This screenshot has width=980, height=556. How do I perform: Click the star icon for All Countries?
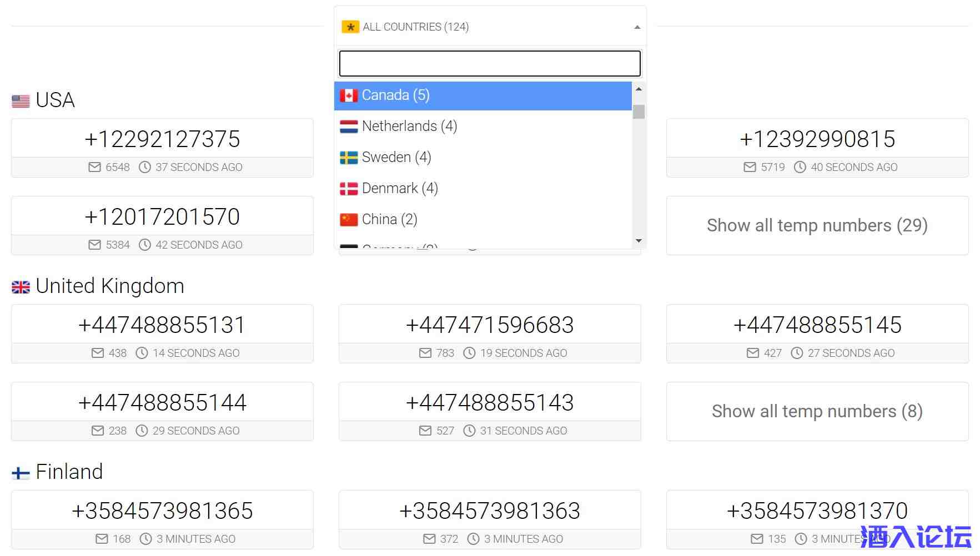pyautogui.click(x=350, y=27)
